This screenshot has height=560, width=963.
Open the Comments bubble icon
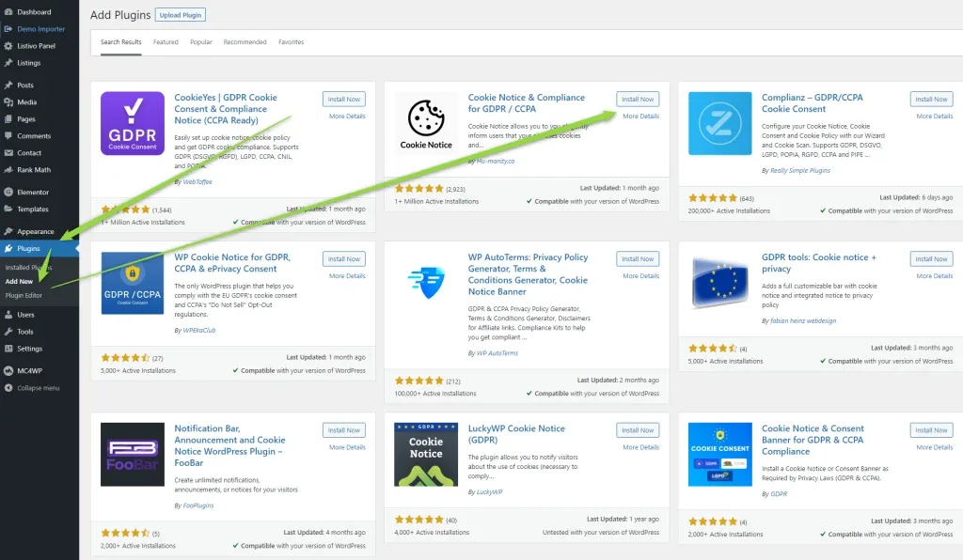click(x=8, y=135)
